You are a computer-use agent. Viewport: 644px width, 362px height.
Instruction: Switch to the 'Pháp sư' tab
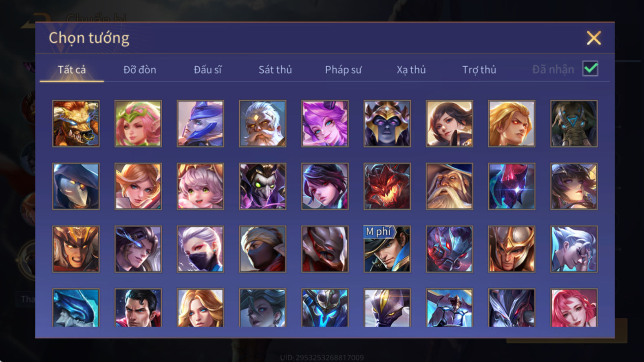(x=343, y=70)
